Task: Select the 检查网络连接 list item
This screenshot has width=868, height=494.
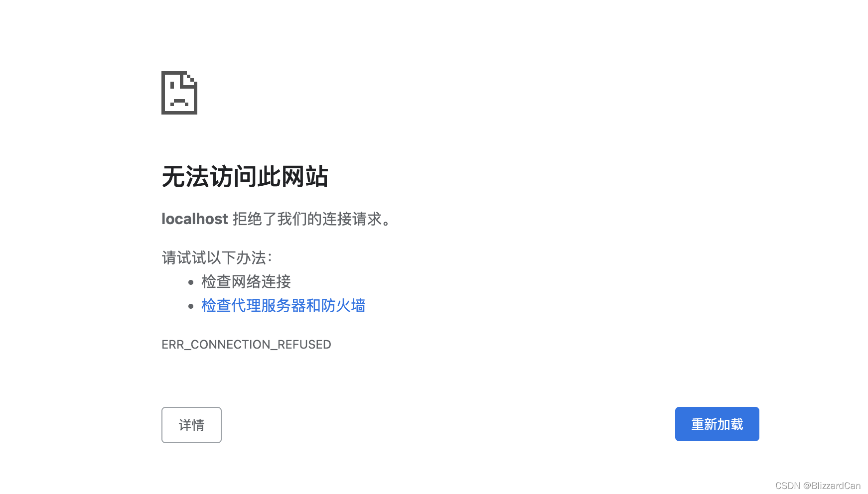Action: [x=246, y=282]
